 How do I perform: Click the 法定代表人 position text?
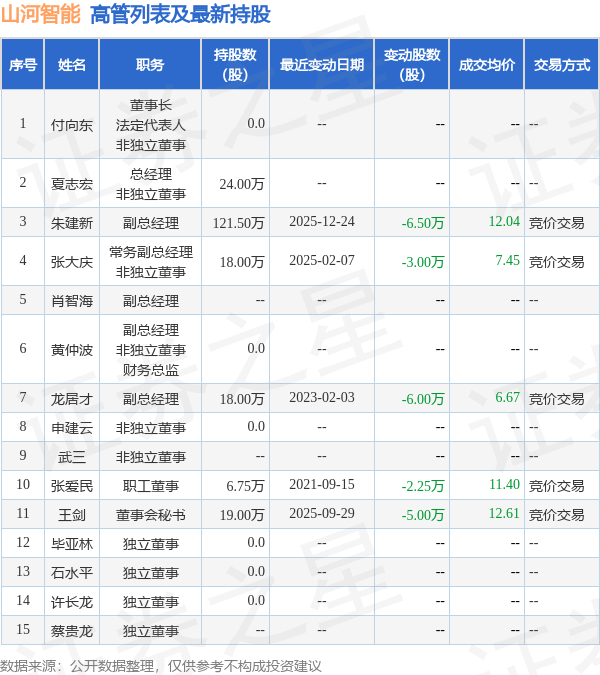point(150,125)
